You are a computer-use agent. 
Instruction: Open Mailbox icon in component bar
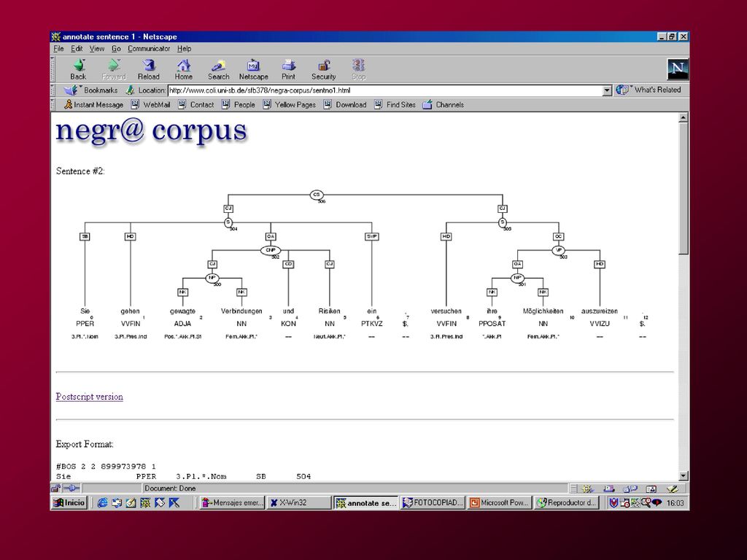pos(608,489)
